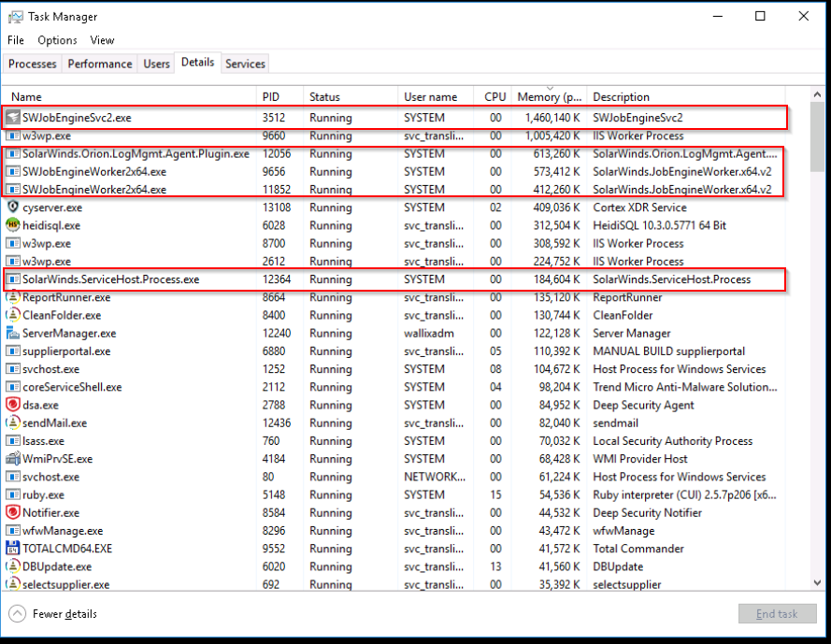Click the SolarWinds.Orion.LogMgmt.Agent.Plugin.exe icon
This screenshot has height=644, width=831.
[13, 153]
